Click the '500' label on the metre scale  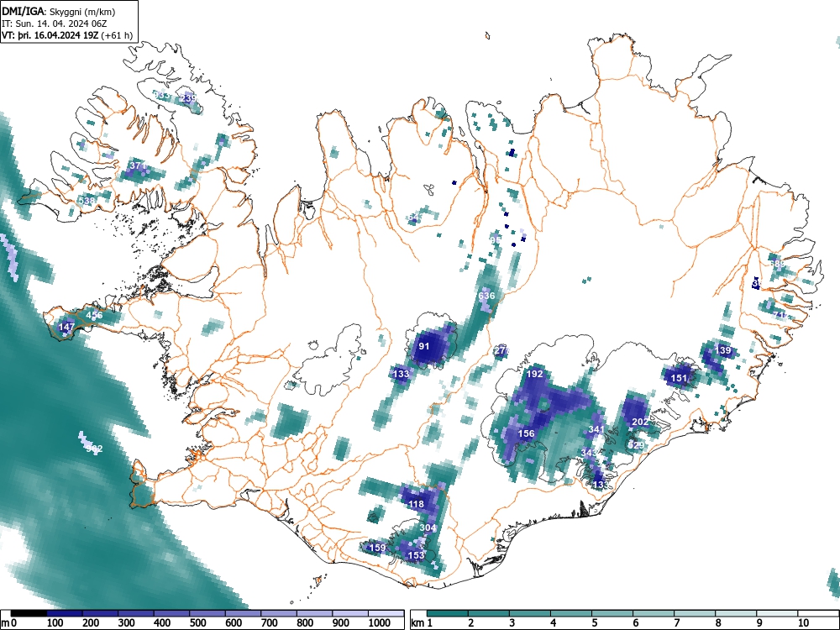pos(197,623)
